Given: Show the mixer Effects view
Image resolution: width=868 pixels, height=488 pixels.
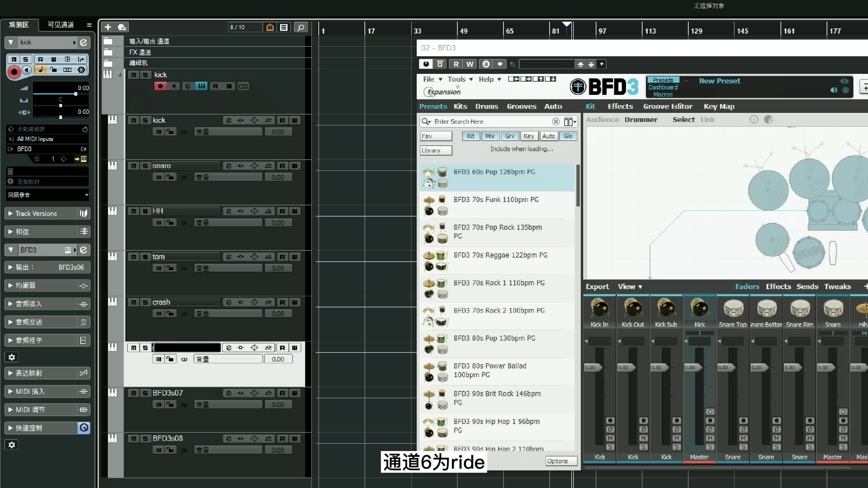Looking at the screenshot, I should [778, 287].
